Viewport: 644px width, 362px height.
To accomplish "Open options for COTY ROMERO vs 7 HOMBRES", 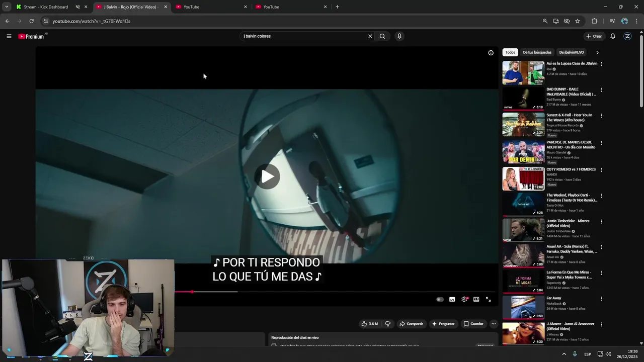I will (x=601, y=170).
